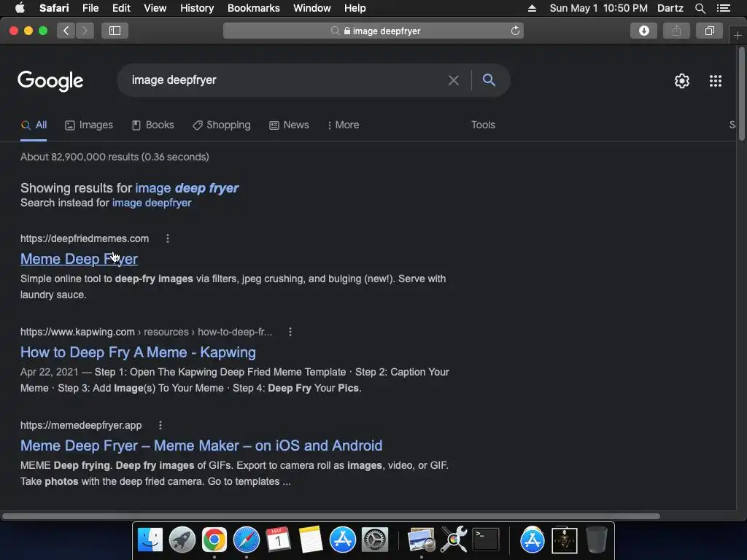
Task: Show the tab overview button
Action: (709, 31)
